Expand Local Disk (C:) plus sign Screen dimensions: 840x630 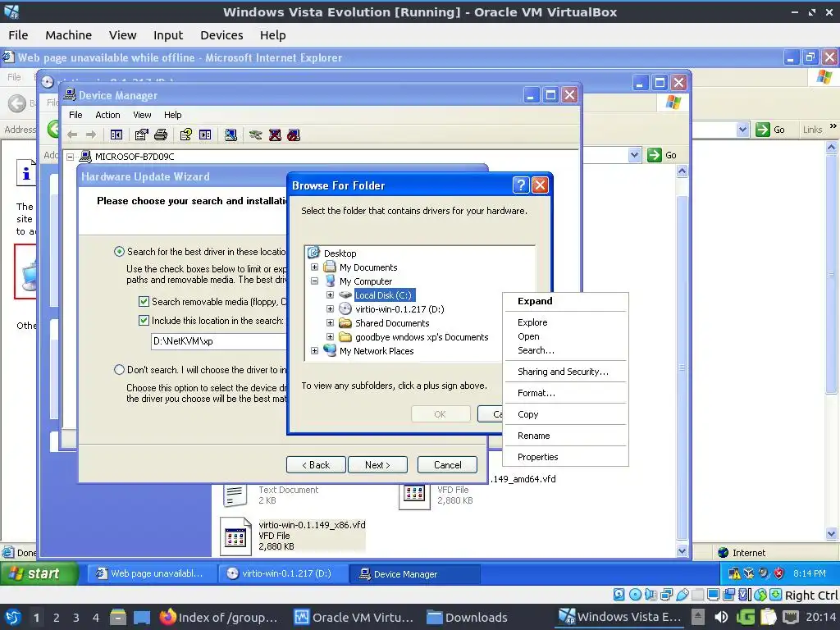tap(330, 294)
